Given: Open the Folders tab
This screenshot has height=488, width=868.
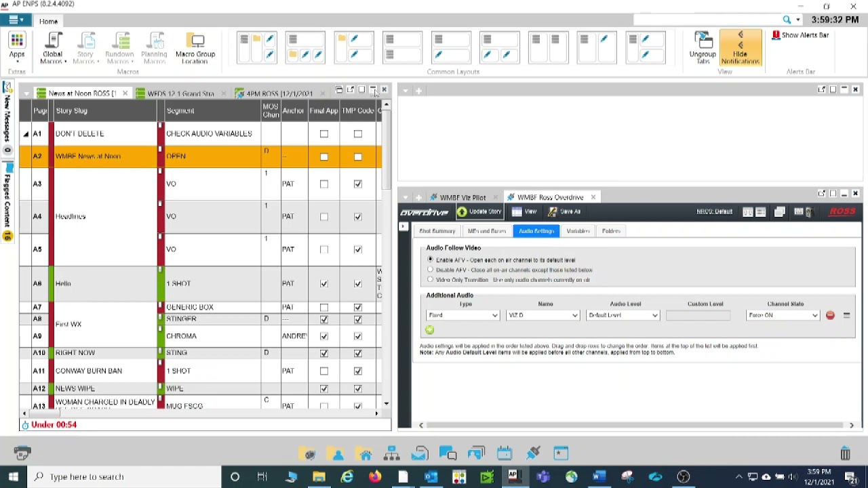Looking at the screenshot, I should pyautogui.click(x=611, y=231).
